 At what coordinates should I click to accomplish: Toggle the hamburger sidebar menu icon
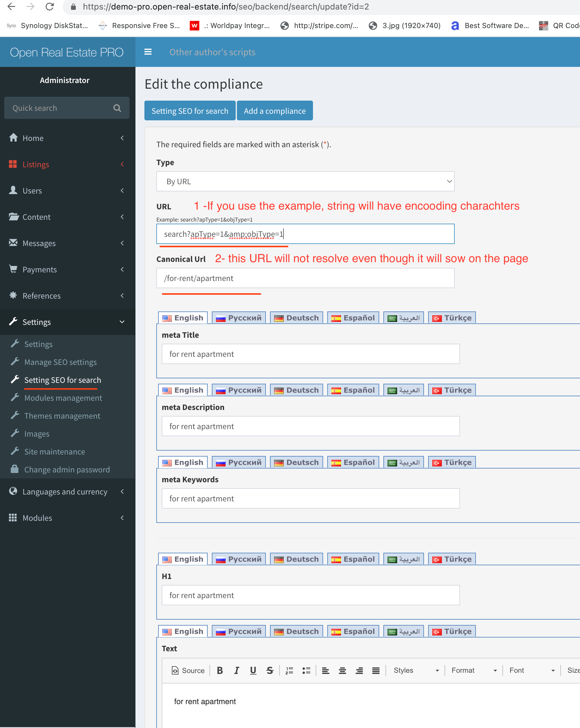pyautogui.click(x=148, y=52)
